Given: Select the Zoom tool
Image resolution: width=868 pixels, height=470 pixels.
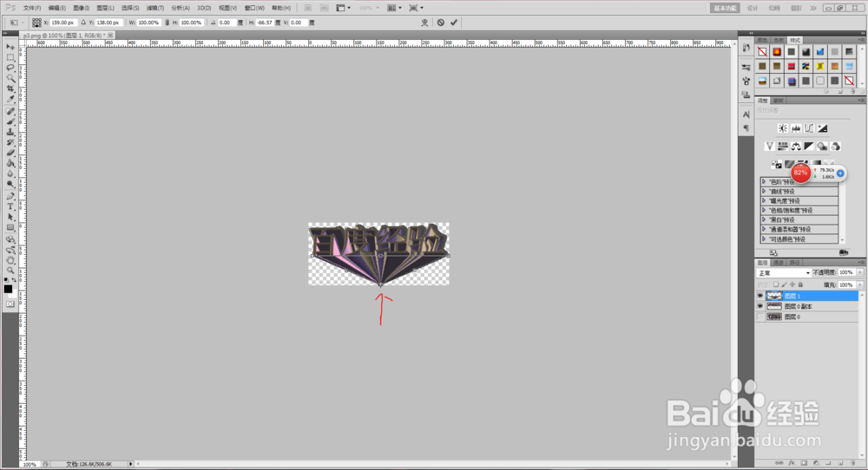Looking at the screenshot, I should coord(10,271).
